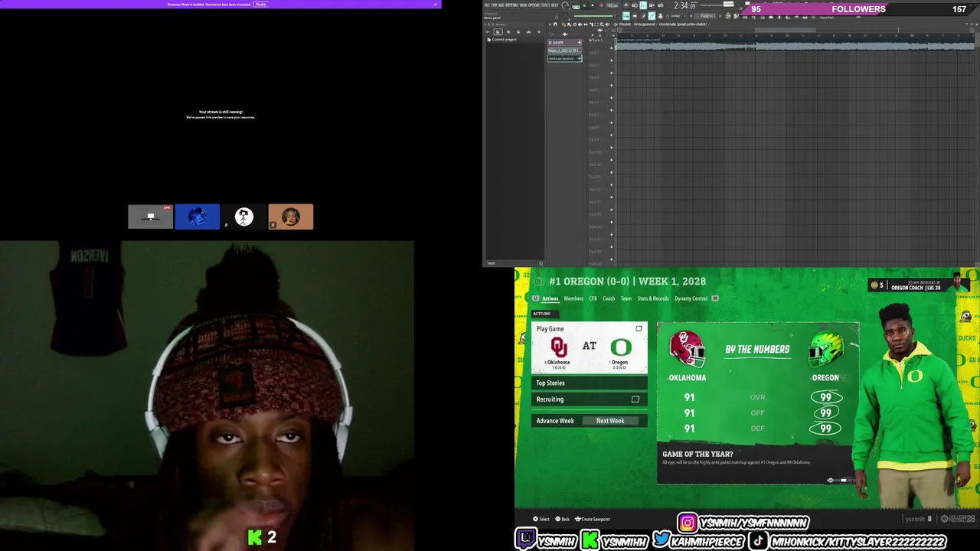This screenshot has height=551, width=980.
Task: Open the Pattern 1 selector dropdown
Action: click(x=707, y=16)
